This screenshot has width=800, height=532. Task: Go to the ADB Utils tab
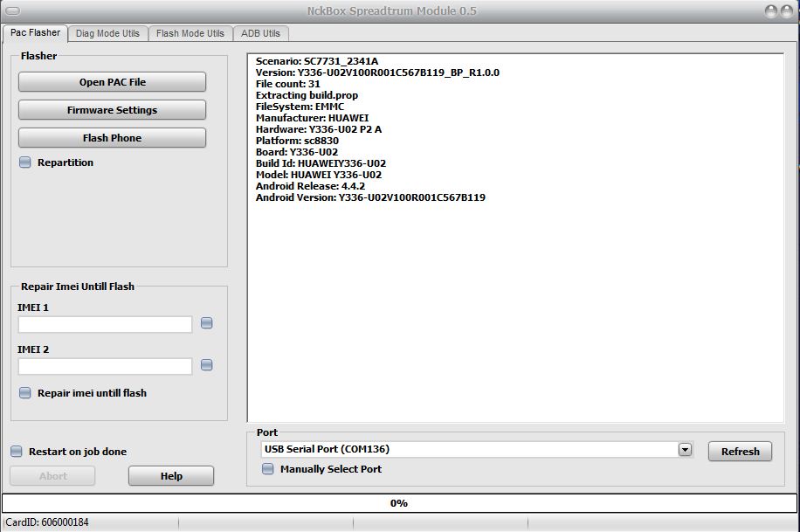click(261, 33)
